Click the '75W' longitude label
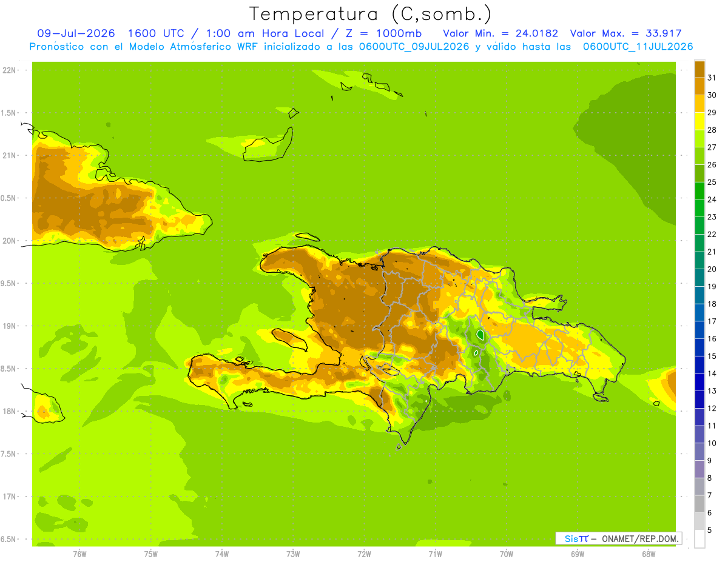 [150, 554]
